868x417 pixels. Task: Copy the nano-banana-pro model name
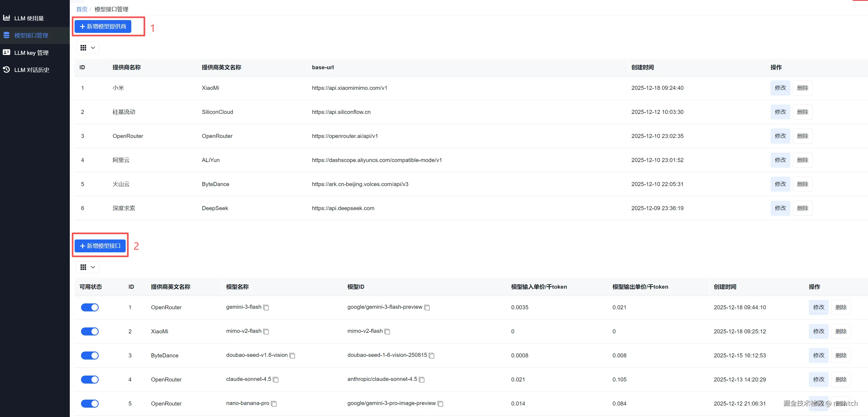point(274,404)
